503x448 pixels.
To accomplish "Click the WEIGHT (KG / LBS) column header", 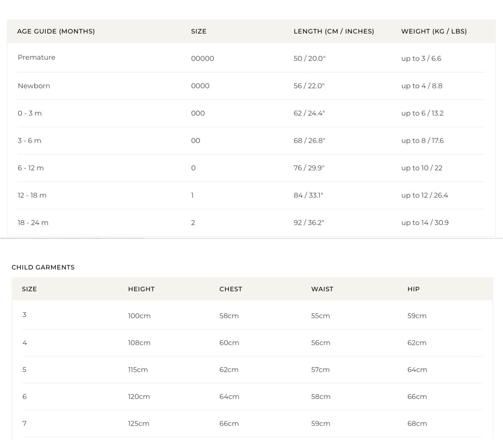I will point(434,31).
